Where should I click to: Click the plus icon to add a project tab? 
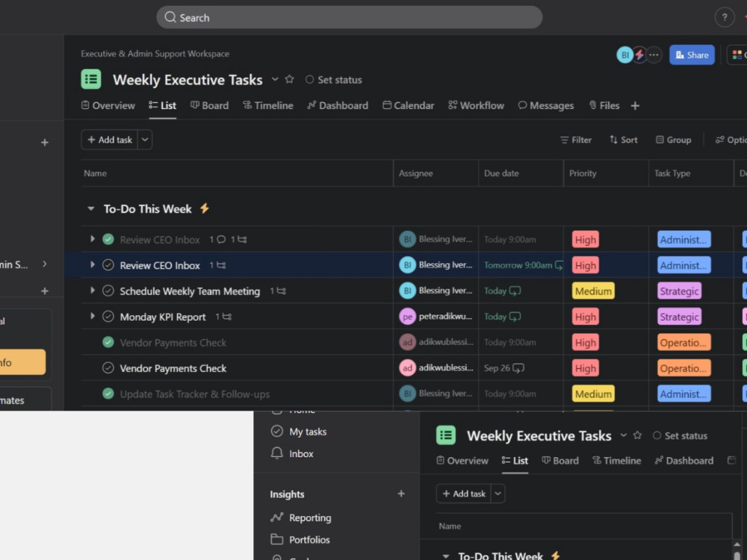coord(635,106)
